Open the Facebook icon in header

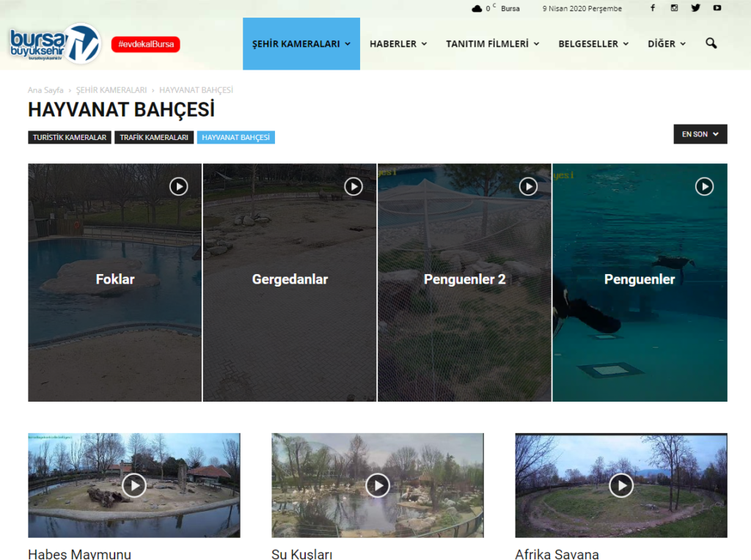coord(652,7)
